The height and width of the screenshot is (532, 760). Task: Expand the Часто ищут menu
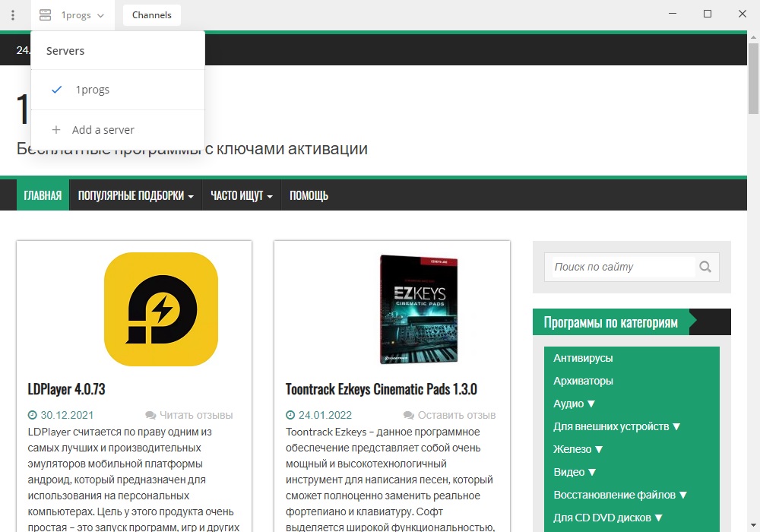[242, 195]
